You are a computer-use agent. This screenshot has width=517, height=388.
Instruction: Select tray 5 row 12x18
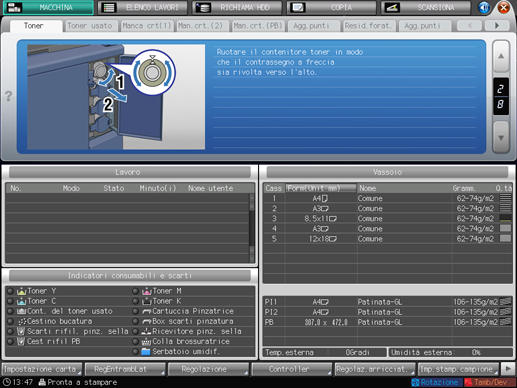387,239
